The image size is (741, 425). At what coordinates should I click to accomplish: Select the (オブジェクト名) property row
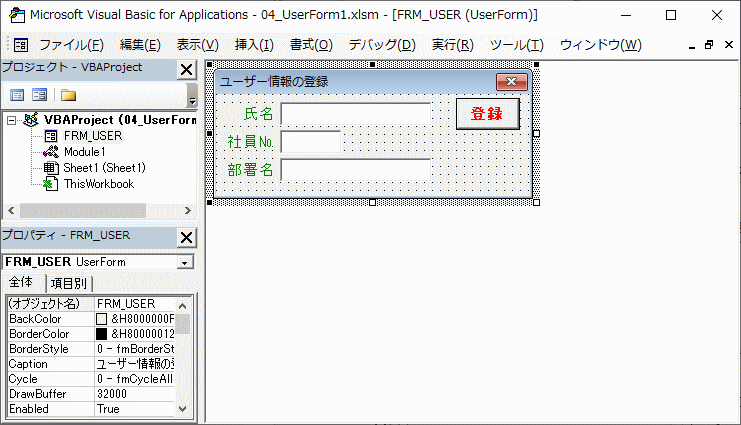coord(92,304)
